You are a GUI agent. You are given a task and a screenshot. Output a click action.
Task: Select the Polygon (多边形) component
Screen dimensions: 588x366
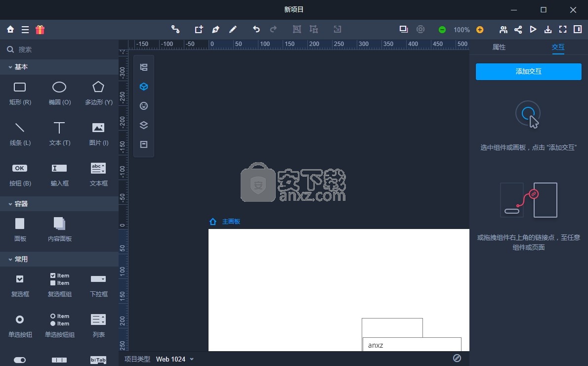point(99,93)
